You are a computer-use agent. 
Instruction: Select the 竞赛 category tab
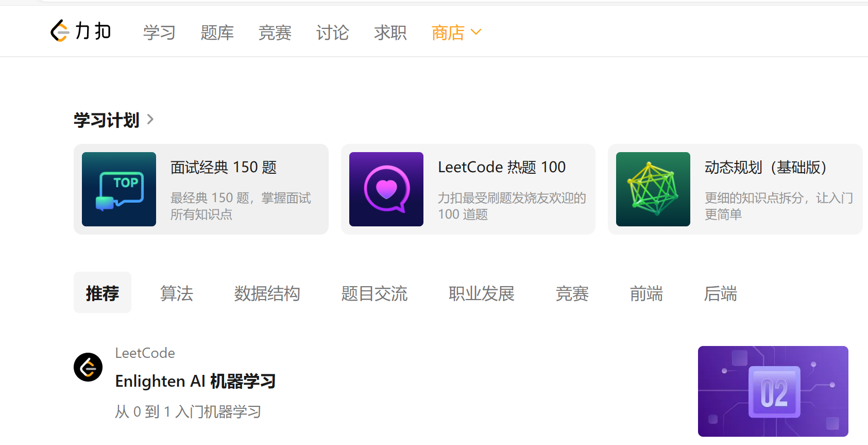(572, 293)
